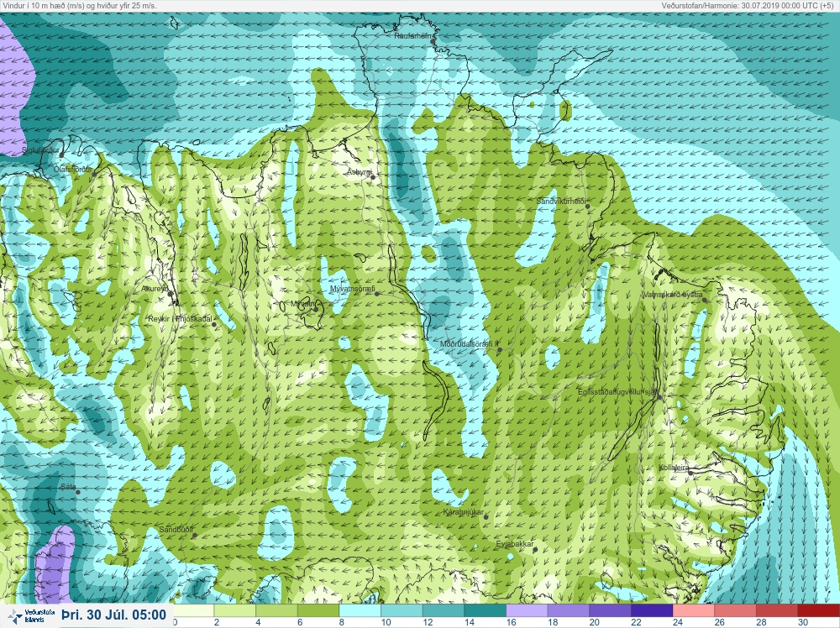Image resolution: width=840 pixels, height=628 pixels.
Task: Select the Sandbúðir station dot
Action: 195,536
